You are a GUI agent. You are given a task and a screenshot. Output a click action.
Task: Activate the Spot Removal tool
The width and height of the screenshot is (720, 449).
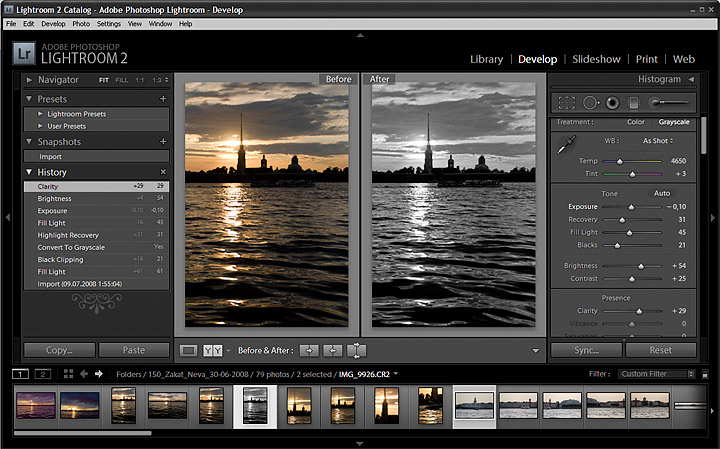click(590, 102)
